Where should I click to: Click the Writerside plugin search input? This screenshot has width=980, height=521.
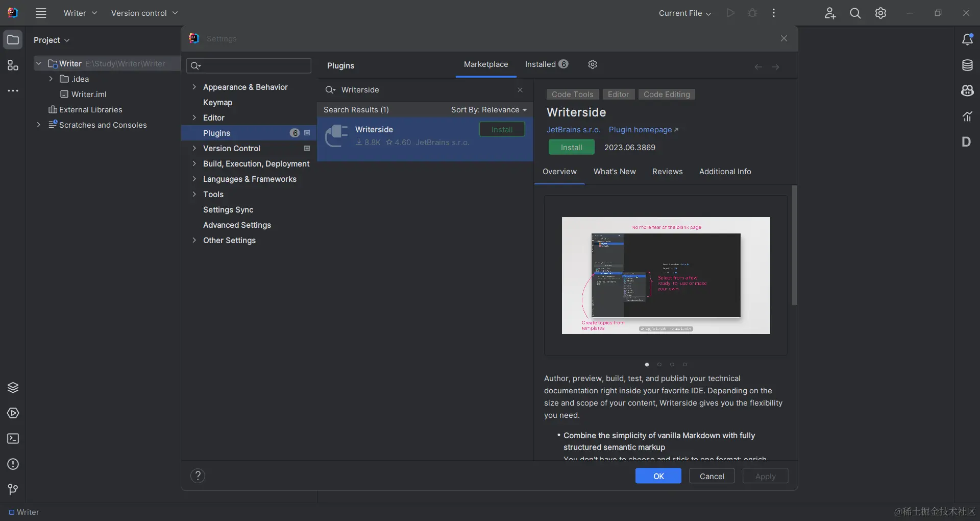[x=428, y=90]
